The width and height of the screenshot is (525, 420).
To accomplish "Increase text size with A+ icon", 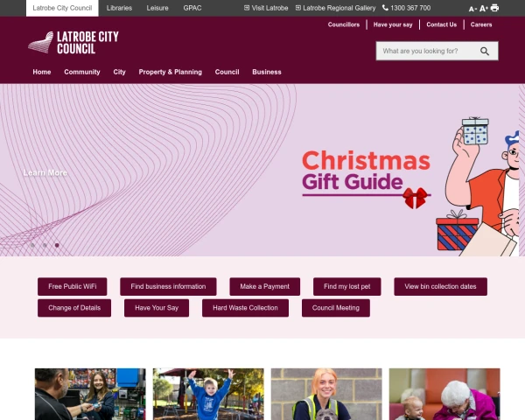I will tap(484, 9).
